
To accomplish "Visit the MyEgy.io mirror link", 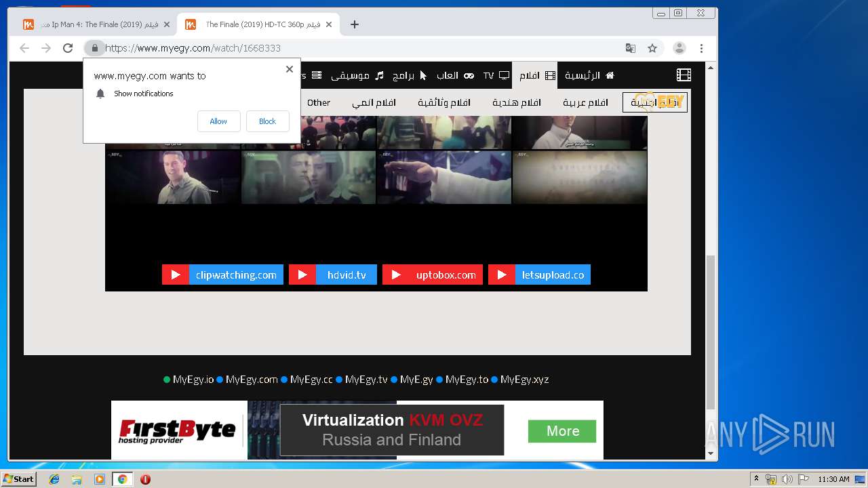I will (x=193, y=380).
